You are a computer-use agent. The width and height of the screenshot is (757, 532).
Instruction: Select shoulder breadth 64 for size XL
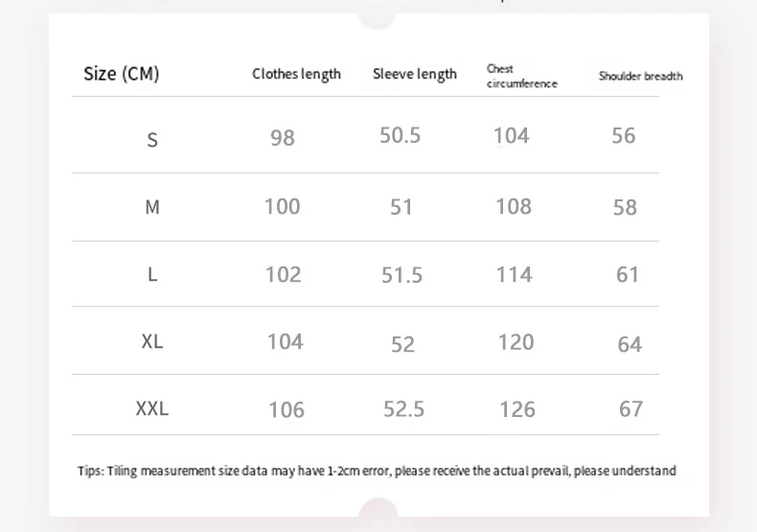630,344
